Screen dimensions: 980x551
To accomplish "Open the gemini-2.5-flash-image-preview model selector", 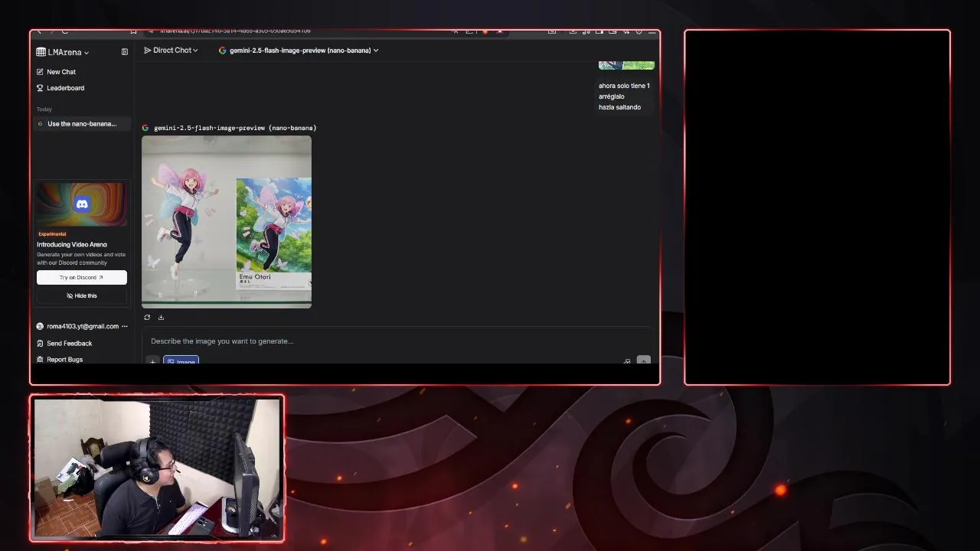I will coord(299,51).
